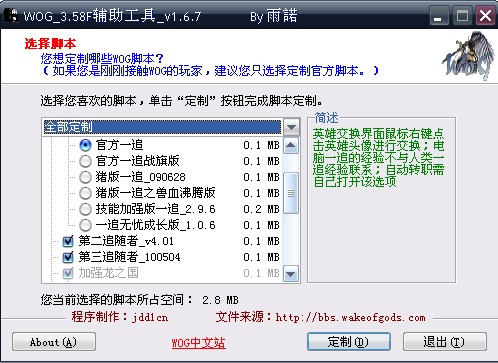Click the 定制(D) button
Image resolution: width=498 pixels, height=363 pixels.
click(348, 342)
